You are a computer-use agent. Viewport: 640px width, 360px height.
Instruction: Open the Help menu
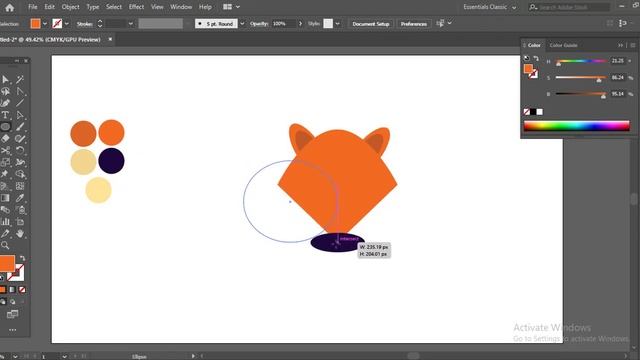[205, 7]
